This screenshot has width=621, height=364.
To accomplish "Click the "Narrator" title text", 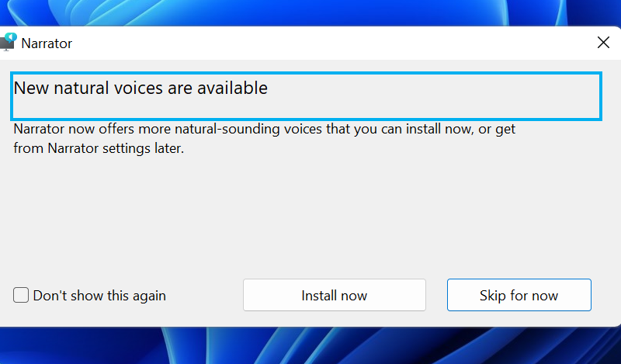I will tap(47, 43).
